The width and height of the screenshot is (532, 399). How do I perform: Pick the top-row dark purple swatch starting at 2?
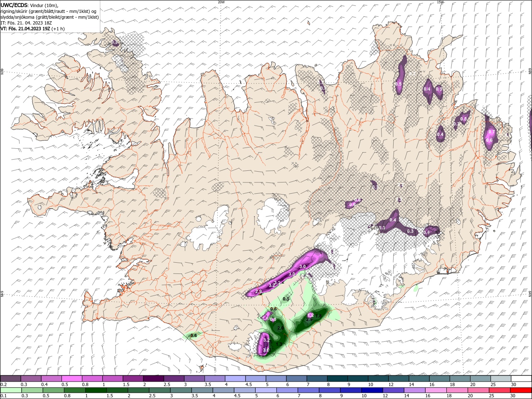[153, 379]
